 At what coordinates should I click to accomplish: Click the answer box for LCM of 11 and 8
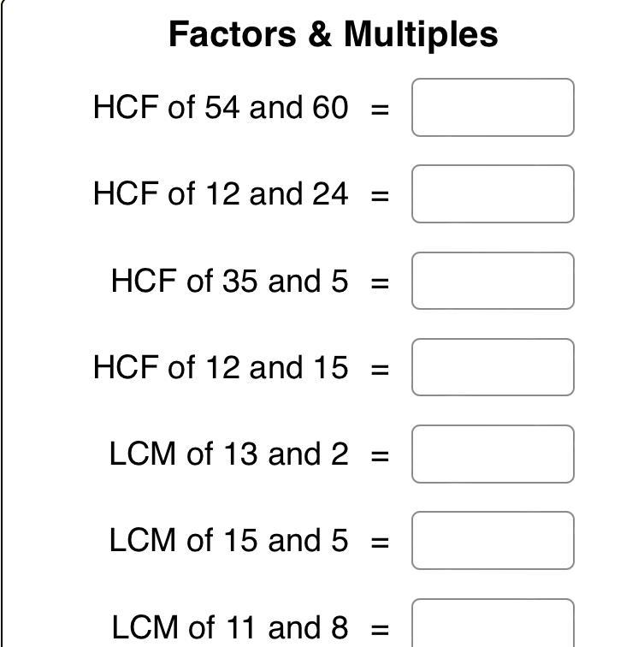pyautogui.click(x=493, y=623)
